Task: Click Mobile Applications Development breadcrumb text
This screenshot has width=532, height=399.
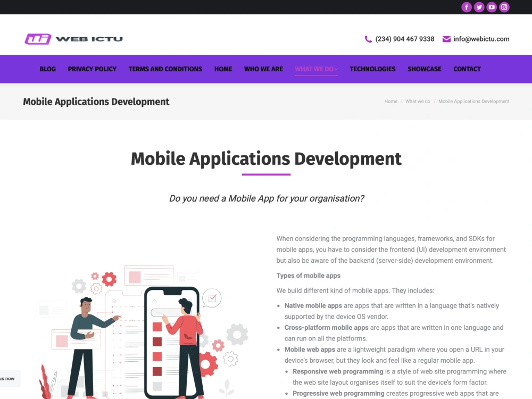Action: pyautogui.click(x=473, y=102)
